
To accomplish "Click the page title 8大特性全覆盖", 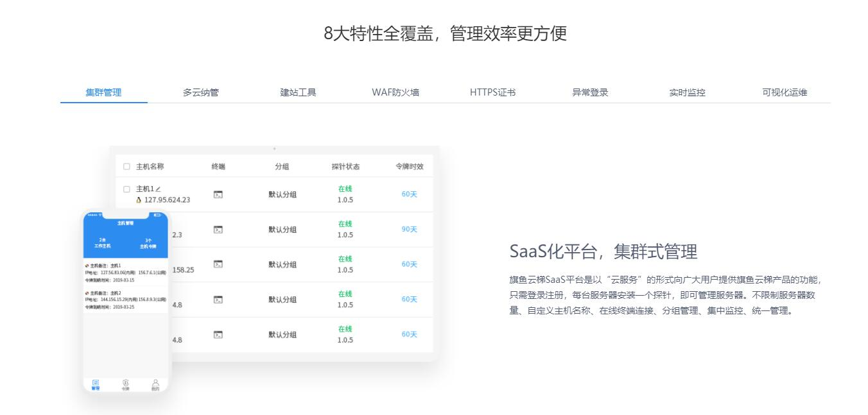I will tap(378, 33).
